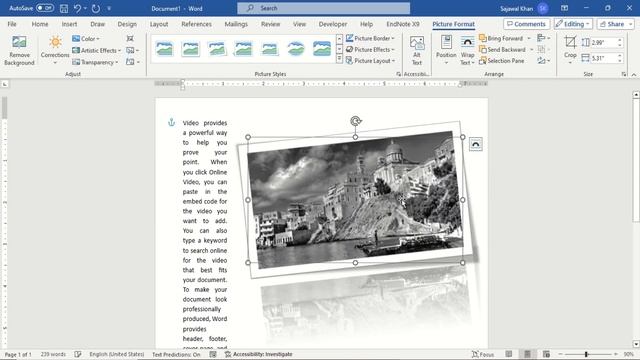This screenshot has height=360, width=640.
Task: Click the Accessibility: Investigate status item
Action: [258, 354]
